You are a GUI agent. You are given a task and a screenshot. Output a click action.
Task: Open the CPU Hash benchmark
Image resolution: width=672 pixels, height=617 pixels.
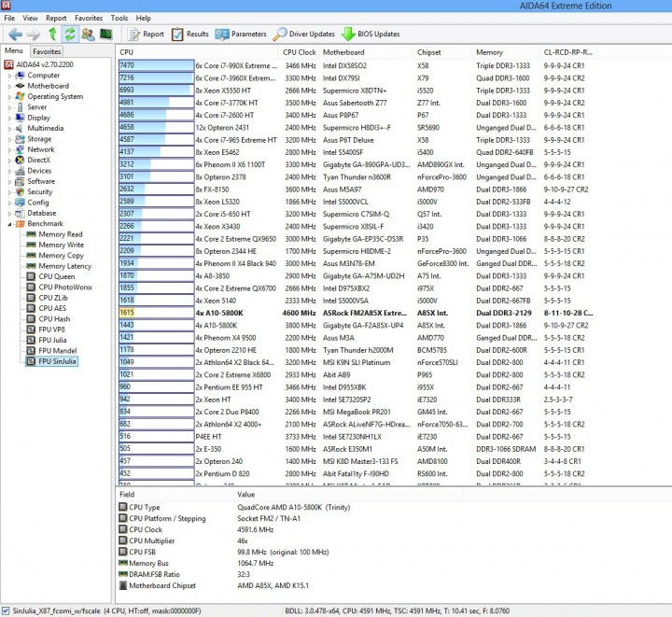coord(54,319)
